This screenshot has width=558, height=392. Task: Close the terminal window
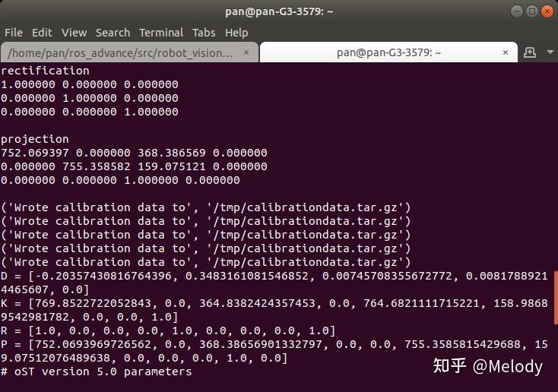coord(547,11)
